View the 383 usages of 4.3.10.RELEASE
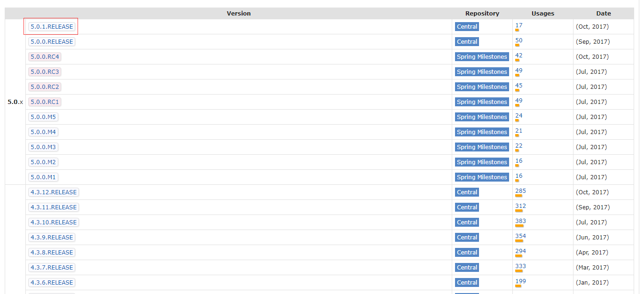Screen dimensions: 644x294 pos(520,221)
